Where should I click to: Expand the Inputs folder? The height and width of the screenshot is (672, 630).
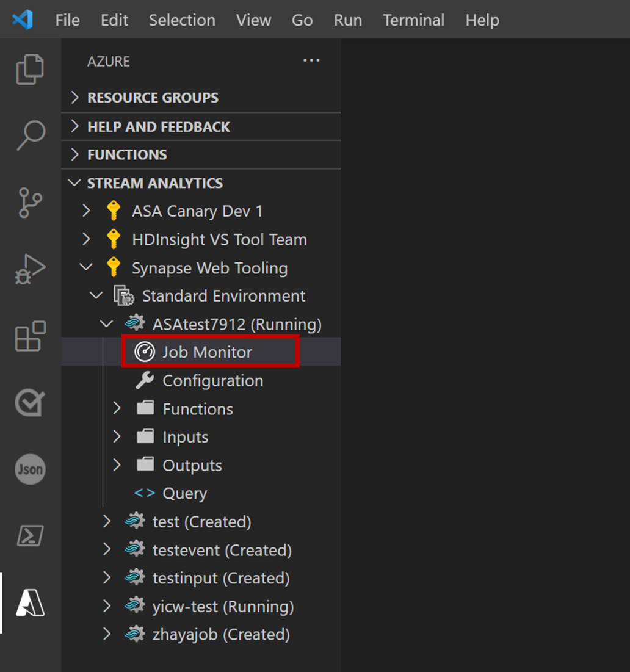tap(117, 437)
